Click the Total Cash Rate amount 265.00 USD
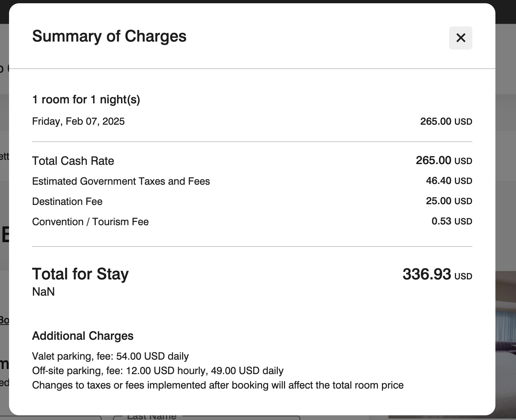The height and width of the screenshot is (420, 516). pos(444,160)
